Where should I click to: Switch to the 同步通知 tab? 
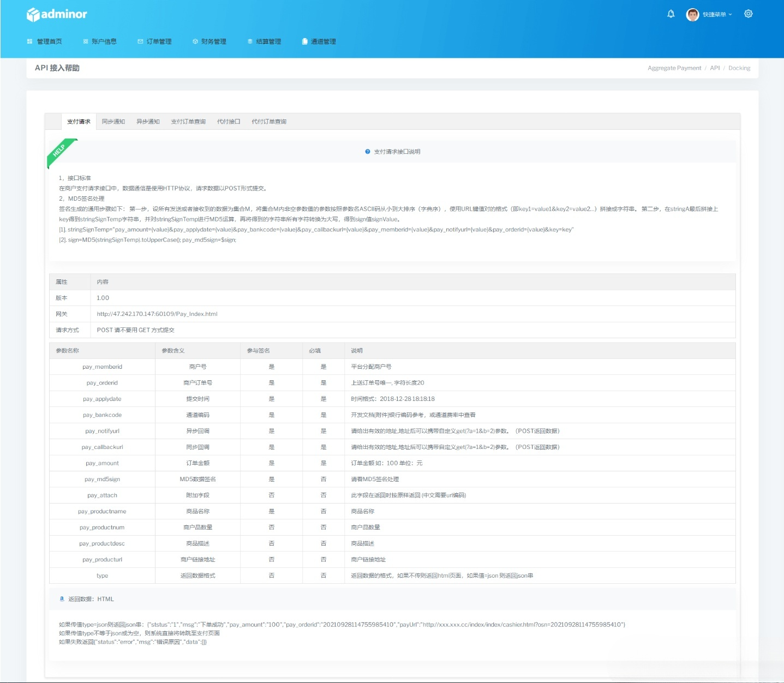click(x=113, y=122)
